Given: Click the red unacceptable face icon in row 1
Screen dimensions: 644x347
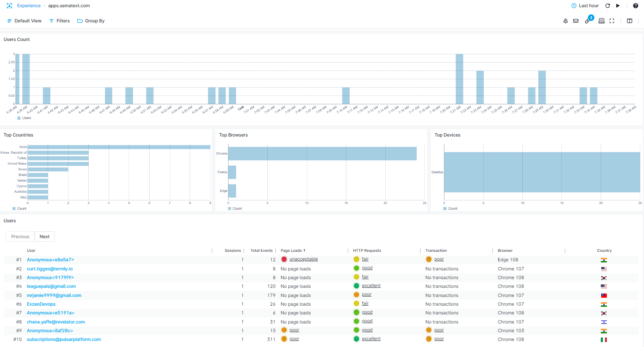Looking at the screenshot, I should tap(284, 259).
